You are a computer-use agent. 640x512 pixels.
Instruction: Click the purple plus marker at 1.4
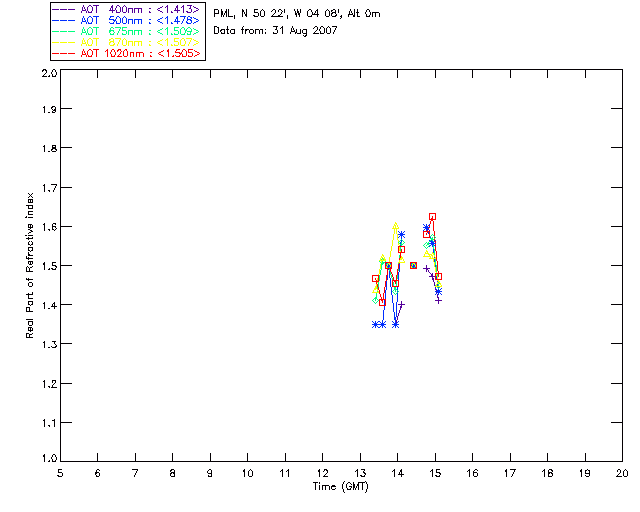pos(401,304)
